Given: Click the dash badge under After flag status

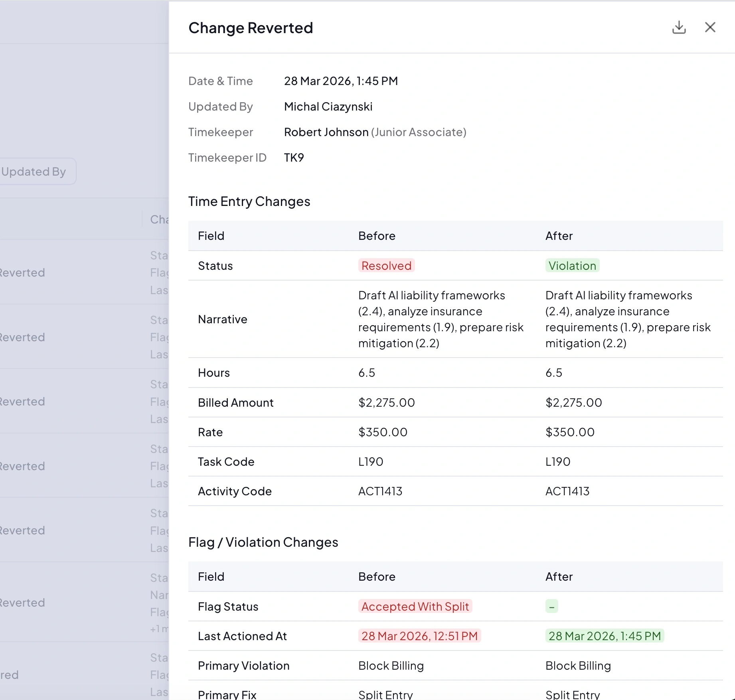Looking at the screenshot, I should tap(551, 606).
